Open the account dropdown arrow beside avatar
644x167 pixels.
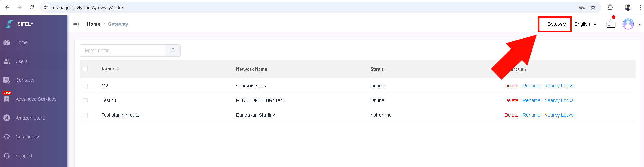pyautogui.click(x=640, y=24)
